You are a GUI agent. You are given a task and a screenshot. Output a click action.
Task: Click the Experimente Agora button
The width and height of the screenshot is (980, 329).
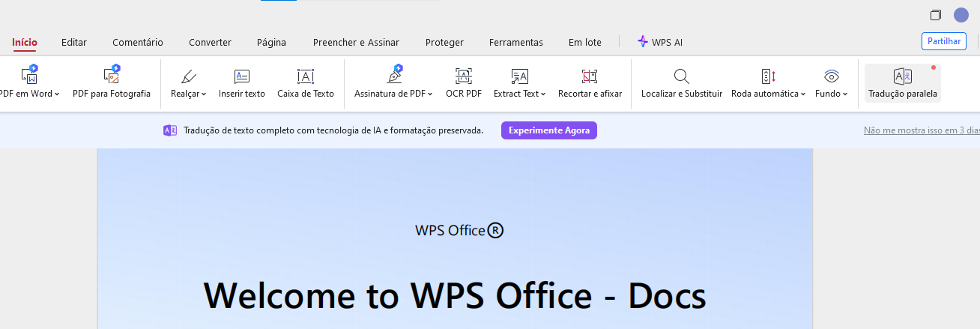(x=549, y=130)
